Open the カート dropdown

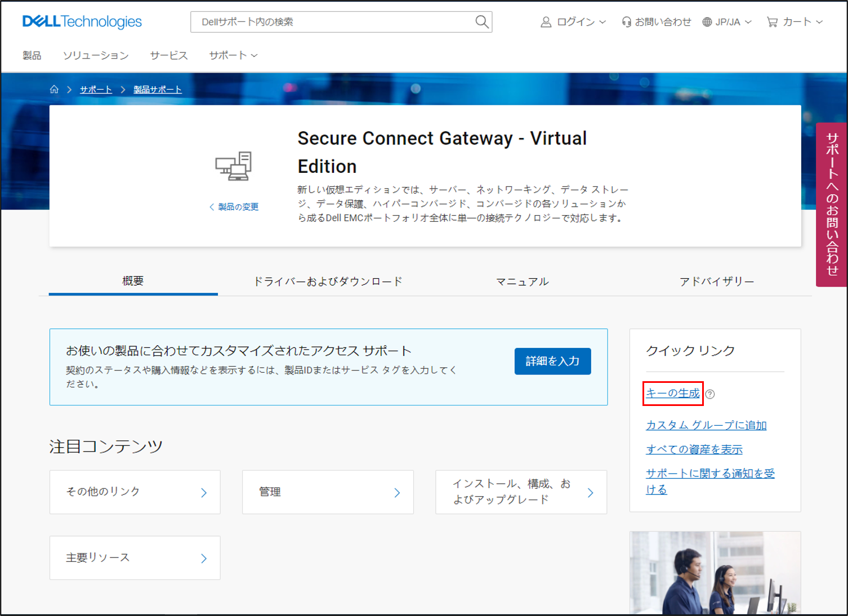click(x=795, y=22)
